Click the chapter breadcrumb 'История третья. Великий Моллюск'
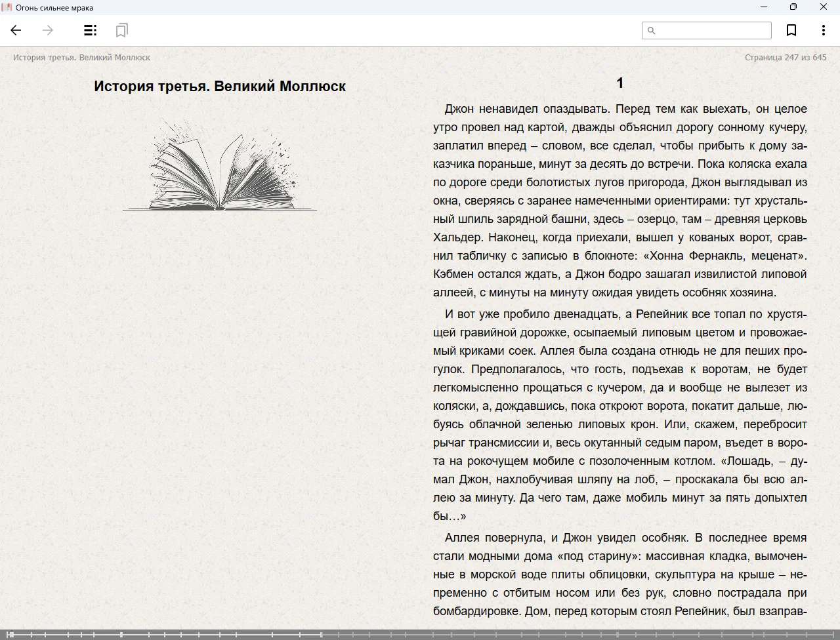Image resolution: width=840 pixels, height=640 pixels. pyautogui.click(x=81, y=58)
